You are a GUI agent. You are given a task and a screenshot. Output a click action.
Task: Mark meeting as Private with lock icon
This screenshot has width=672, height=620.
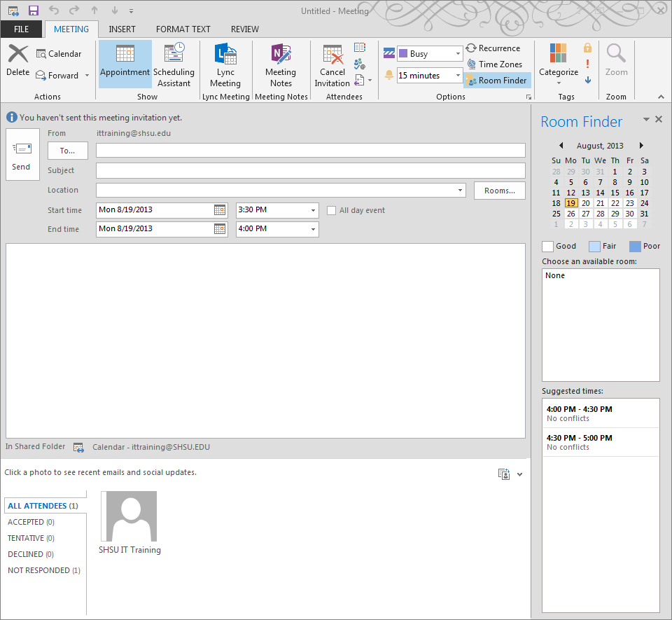(587, 48)
